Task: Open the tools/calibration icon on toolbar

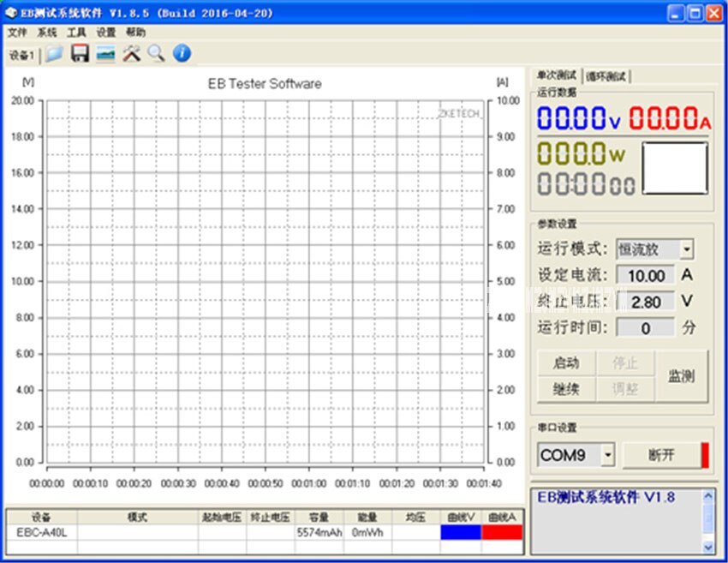Action: 131,52
